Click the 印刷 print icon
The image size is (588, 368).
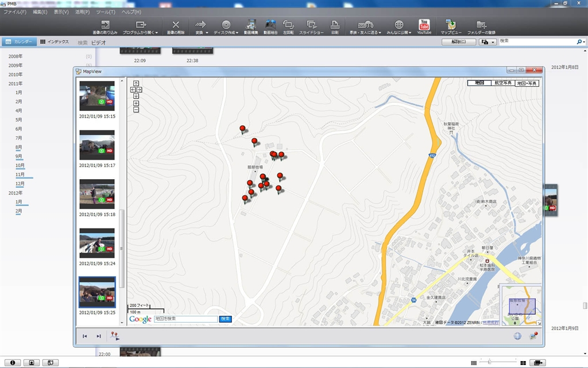[335, 25]
